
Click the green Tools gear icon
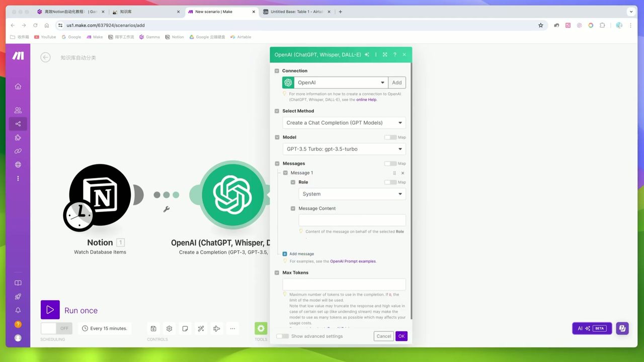(x=261, y=328)
